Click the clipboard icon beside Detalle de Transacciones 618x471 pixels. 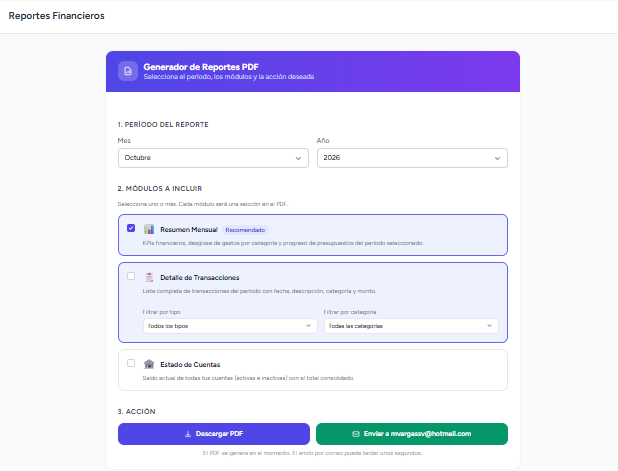click(149, 277)
